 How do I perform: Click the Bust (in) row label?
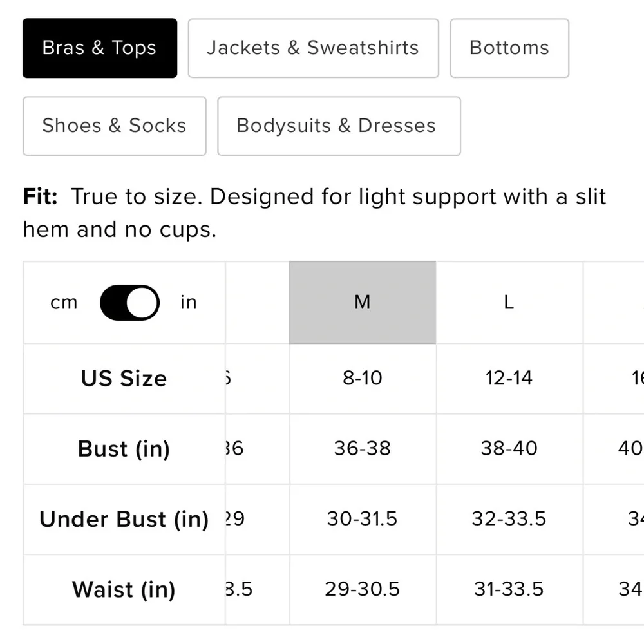(x=124, y=449)
